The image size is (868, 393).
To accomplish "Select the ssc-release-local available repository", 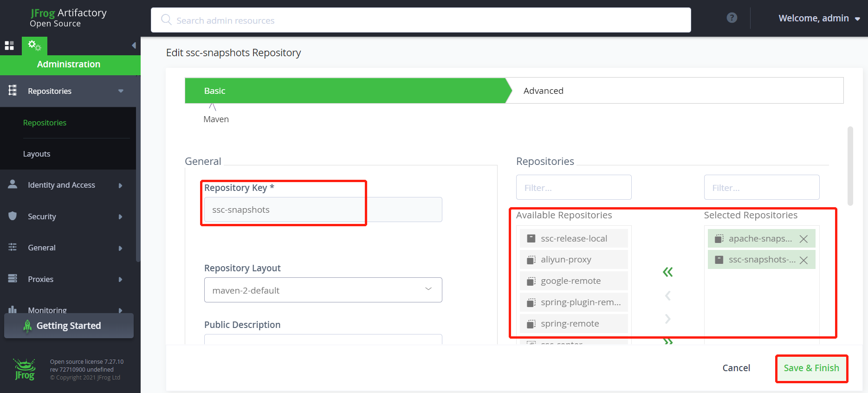I will (x=574, y=238).
